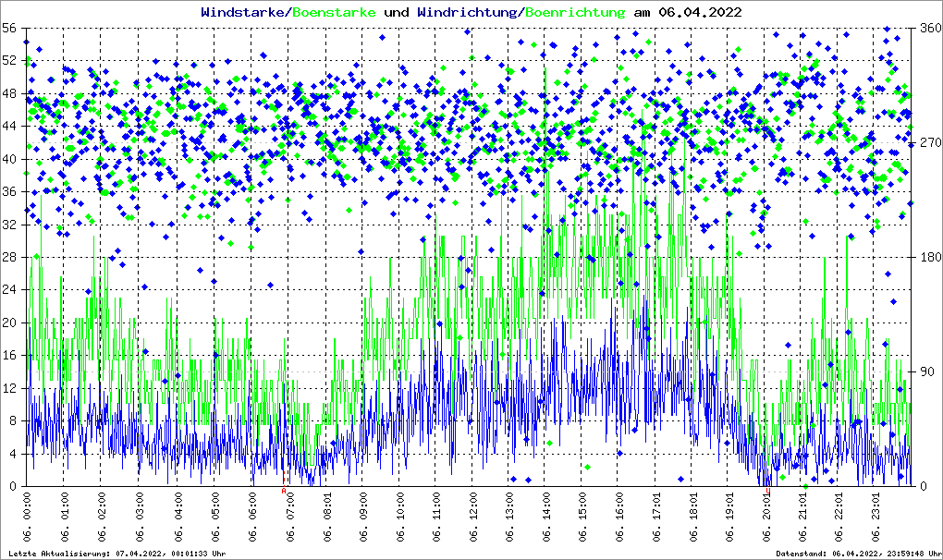Click the 28 value on left axis

pyautogui.click(x=8, y=257)
